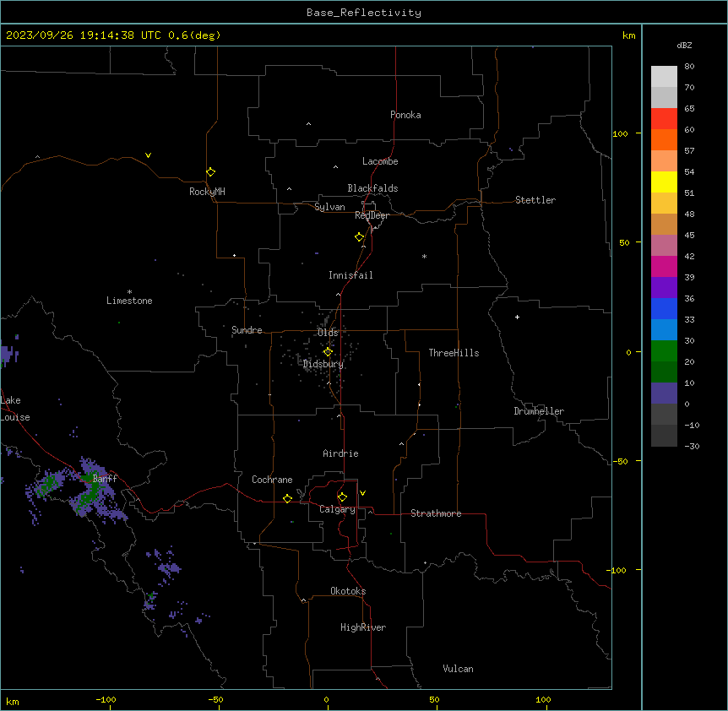Image resolution: width=728 pixels, height=711 pixels.
Task: Click the Cochrane label
Action: tap(272, 480)
